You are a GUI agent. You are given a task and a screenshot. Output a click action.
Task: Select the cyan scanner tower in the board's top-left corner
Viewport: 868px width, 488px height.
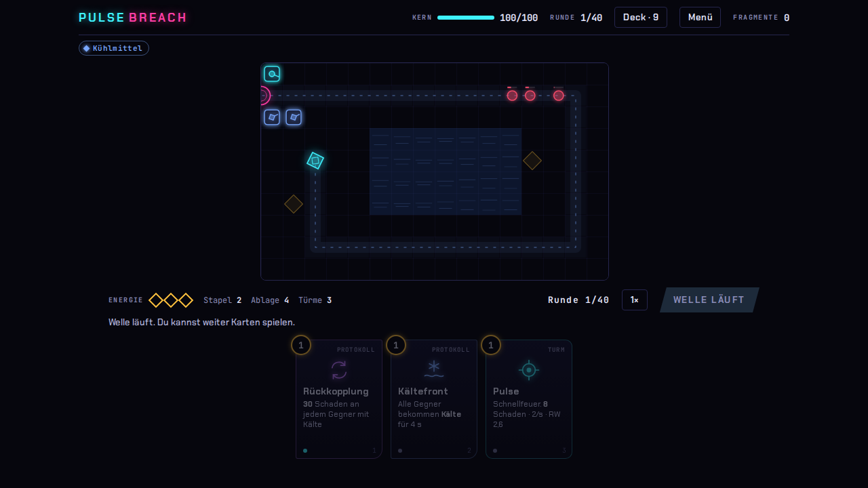[272, 74]
